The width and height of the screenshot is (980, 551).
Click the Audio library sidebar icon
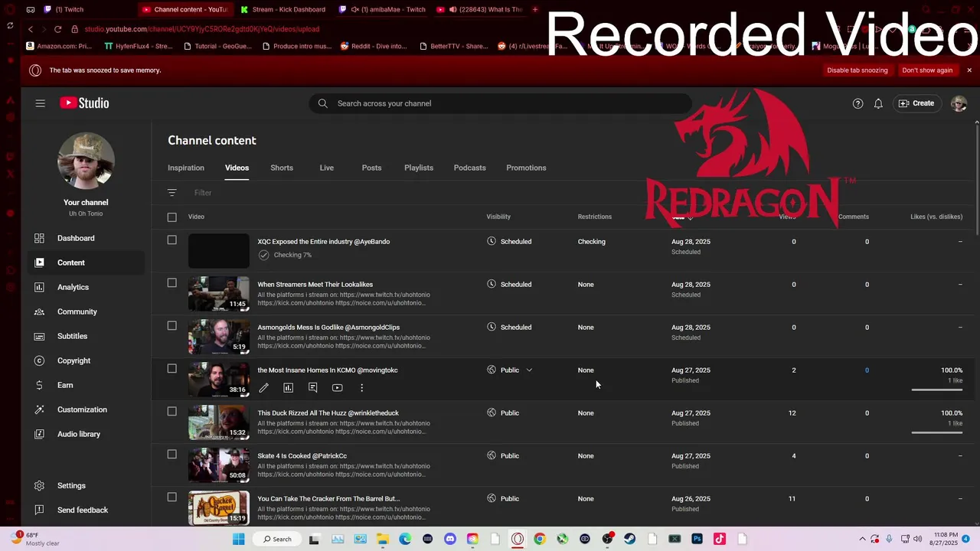[40, 434]
